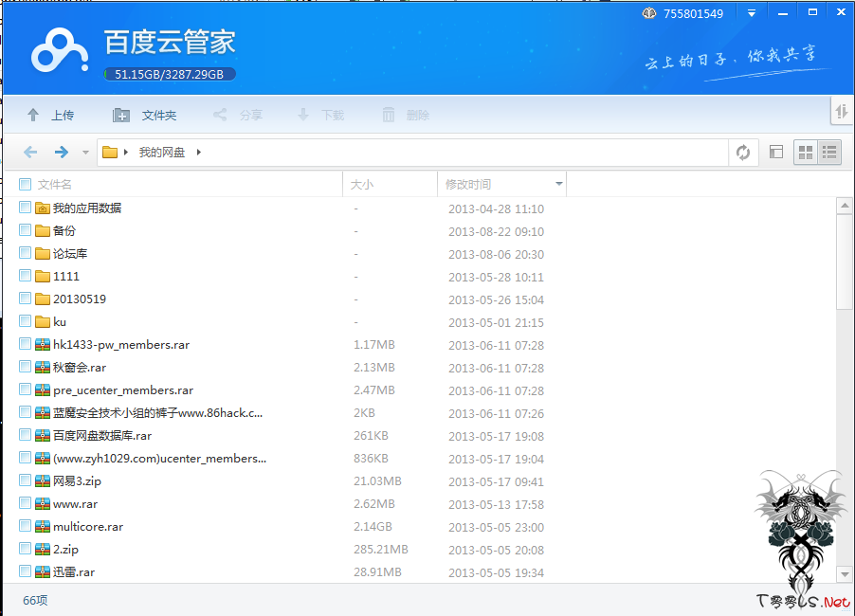Image resolution: width=855 pixels, height=616 pixels.
Task: Go forward with the right arrow
Action: [62, 152]
